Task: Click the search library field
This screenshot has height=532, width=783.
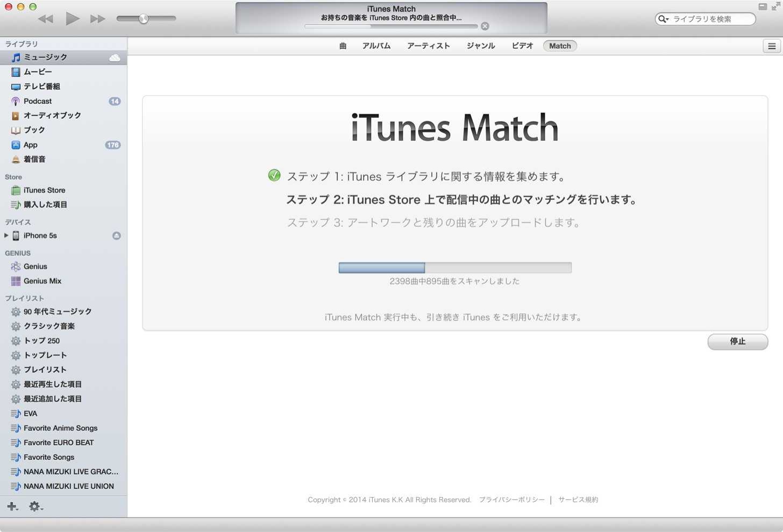Action: coord(705,19)
